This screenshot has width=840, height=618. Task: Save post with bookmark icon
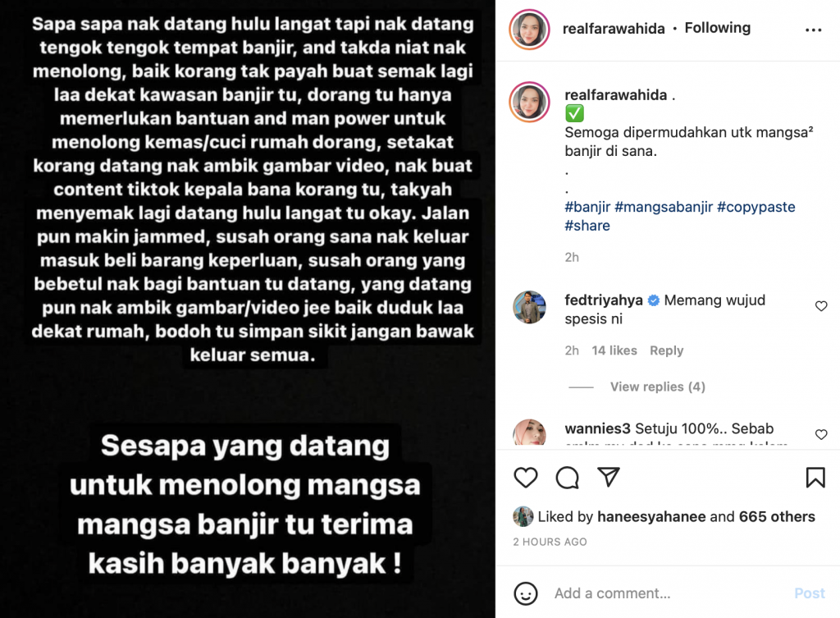[815, 477]
